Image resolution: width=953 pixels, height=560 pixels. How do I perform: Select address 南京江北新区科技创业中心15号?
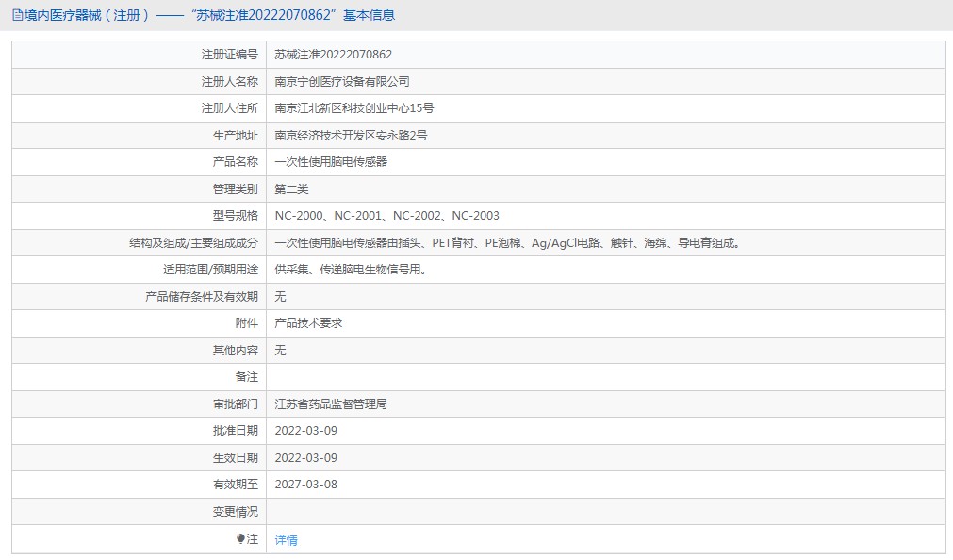click(353, 108)
